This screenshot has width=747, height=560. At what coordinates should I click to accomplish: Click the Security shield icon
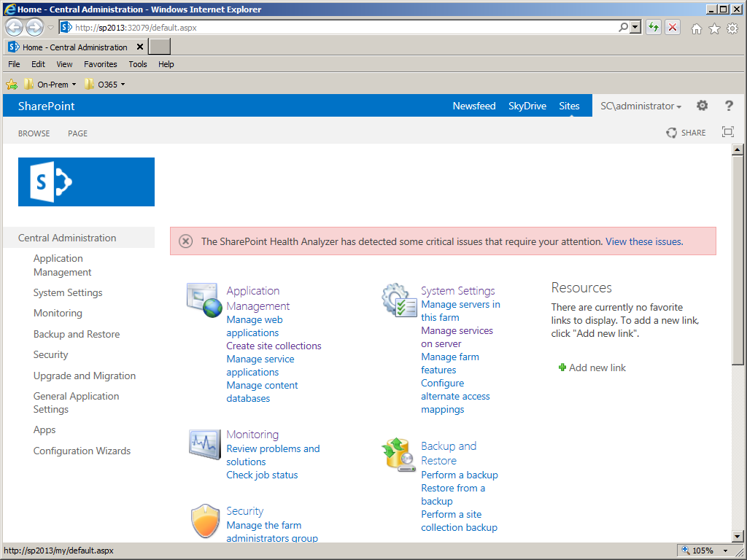coord(205,521)
